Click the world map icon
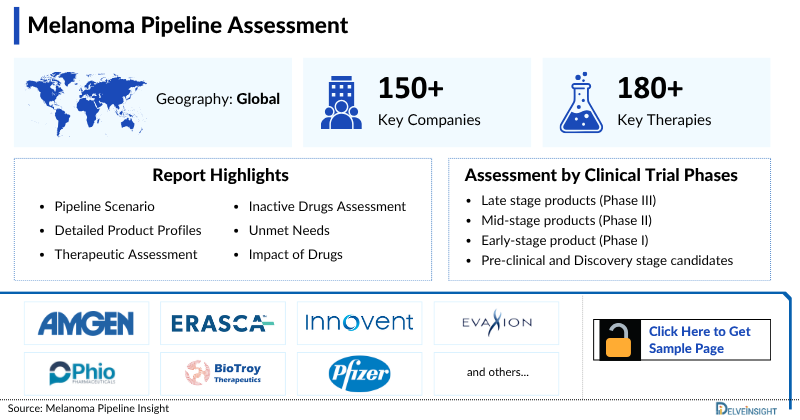 pos(86,104)
